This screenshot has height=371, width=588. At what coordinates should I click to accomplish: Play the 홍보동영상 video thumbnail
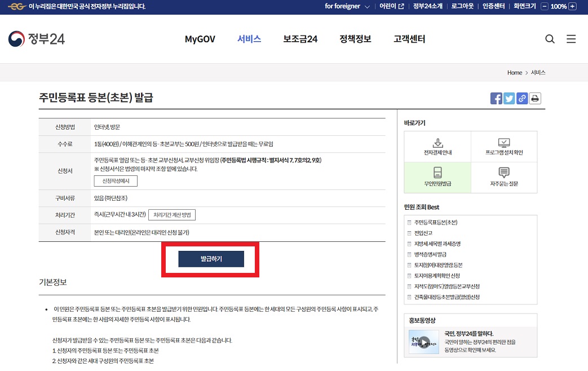coord(423,341)
